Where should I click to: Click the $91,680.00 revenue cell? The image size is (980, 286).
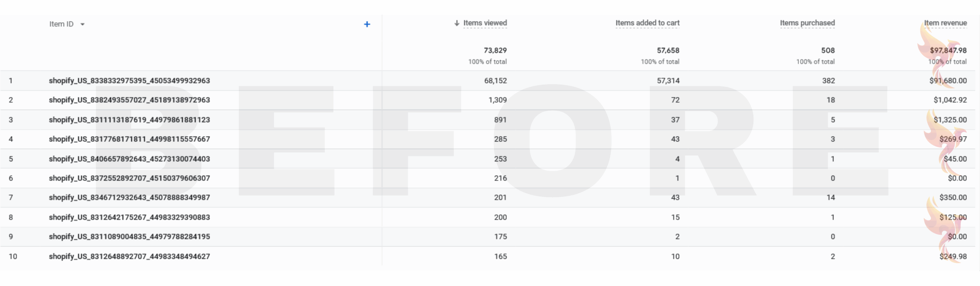point(948,81)
